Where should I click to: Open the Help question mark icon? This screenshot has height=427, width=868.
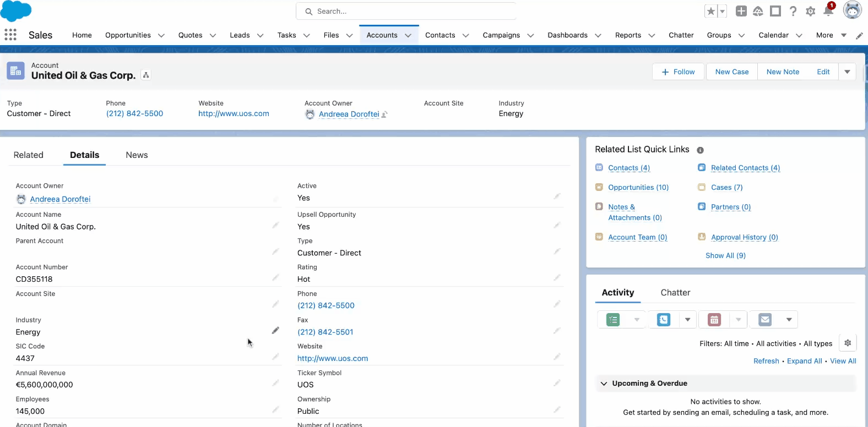tap(793, 11)
